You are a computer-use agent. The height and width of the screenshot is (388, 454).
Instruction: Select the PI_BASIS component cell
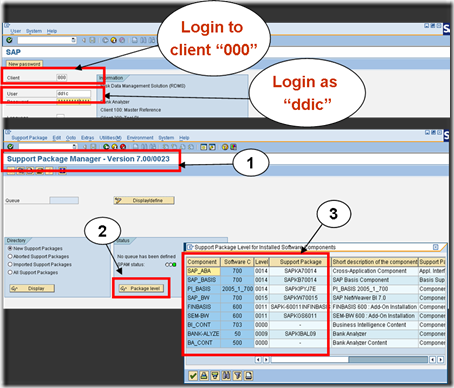point(203,289)
